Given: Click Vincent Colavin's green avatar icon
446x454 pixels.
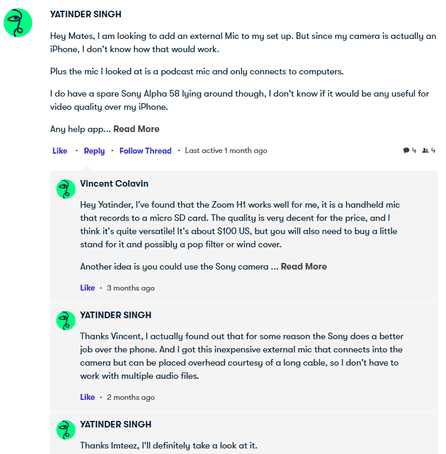Looking at the screenshot, I should tap(66, 189).
